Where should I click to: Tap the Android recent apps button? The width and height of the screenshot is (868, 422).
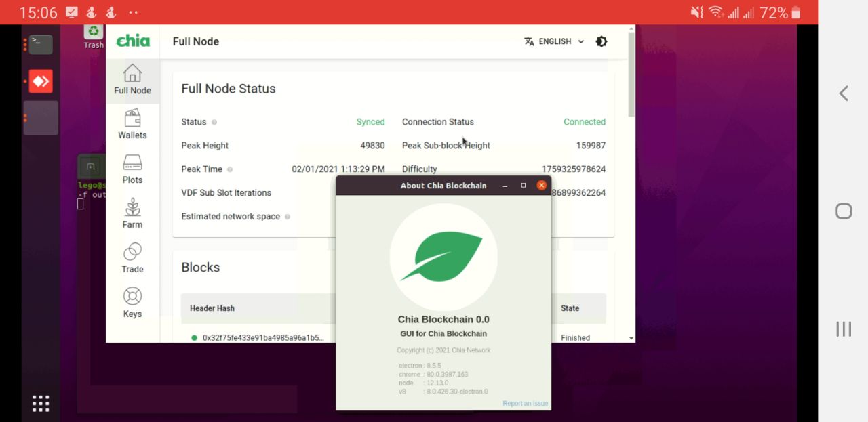click(844, 329)
